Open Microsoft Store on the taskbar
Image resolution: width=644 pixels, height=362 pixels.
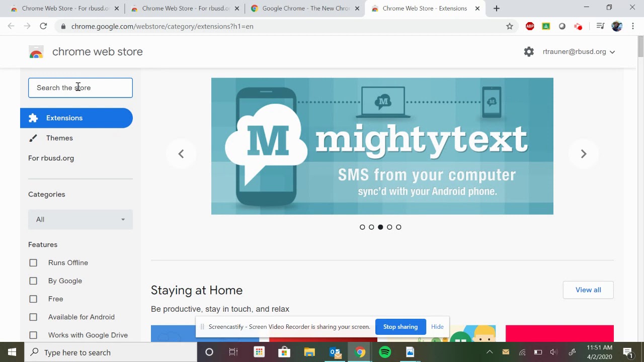coord(284,352)
